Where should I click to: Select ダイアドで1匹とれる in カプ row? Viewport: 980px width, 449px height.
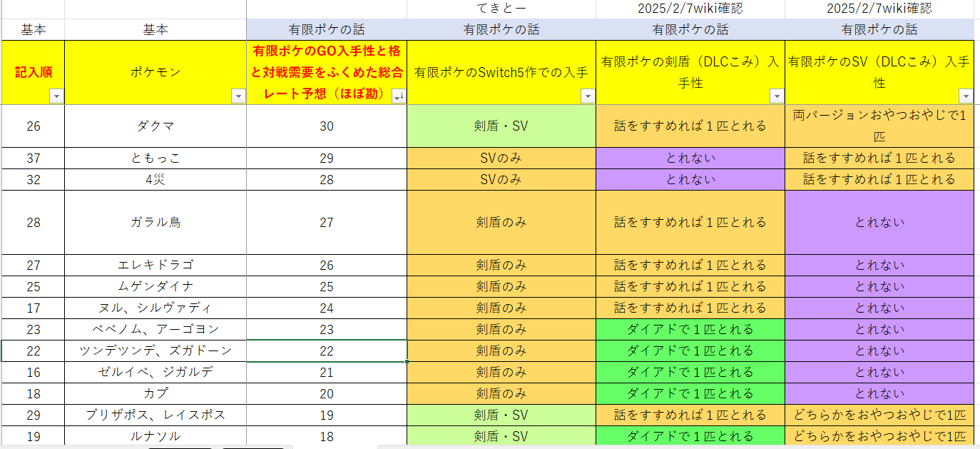click(690, 394)
